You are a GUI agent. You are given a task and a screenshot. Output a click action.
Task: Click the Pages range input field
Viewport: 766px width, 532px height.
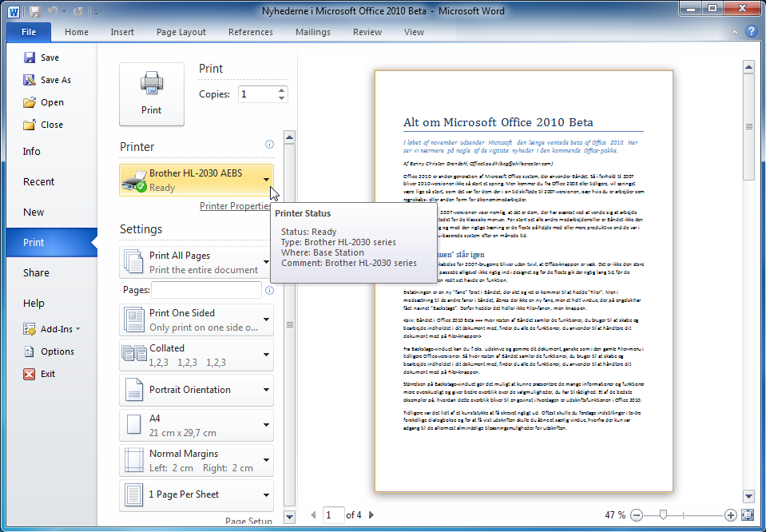tap(207, 290)
